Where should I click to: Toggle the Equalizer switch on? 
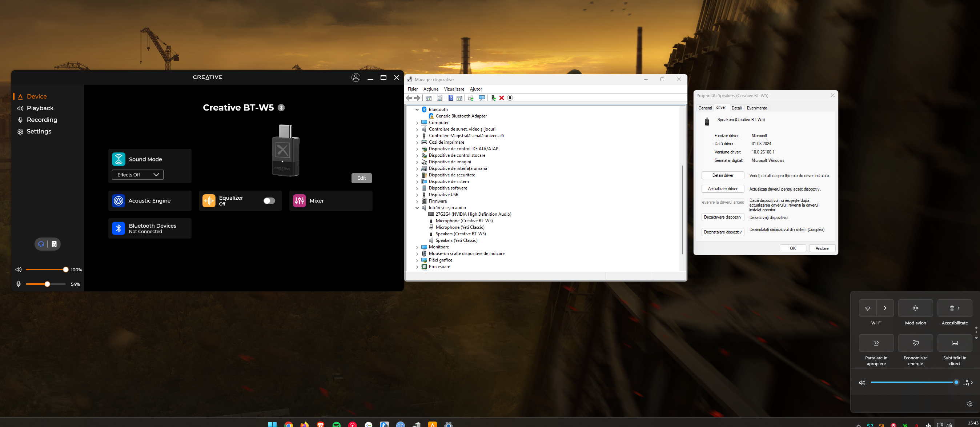click(269, 201)
